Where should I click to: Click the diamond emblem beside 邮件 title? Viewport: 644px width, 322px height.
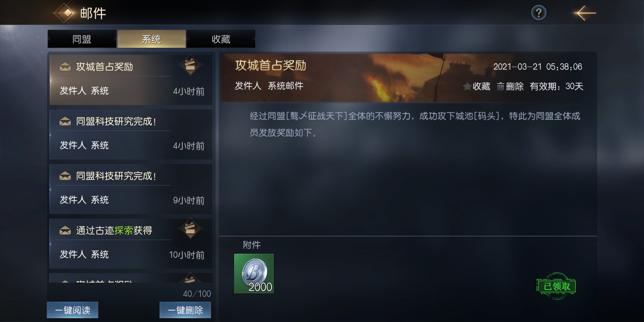click(x=68, y=13)
